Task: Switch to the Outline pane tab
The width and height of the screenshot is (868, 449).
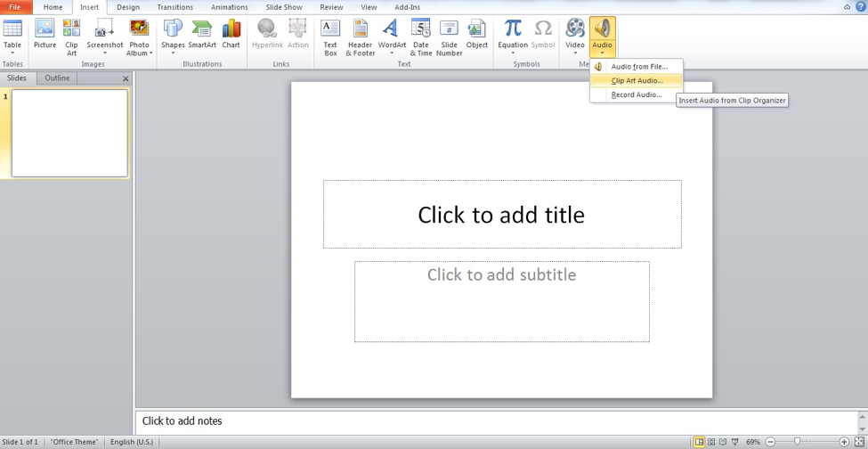Action: click(x=57, y=78)
